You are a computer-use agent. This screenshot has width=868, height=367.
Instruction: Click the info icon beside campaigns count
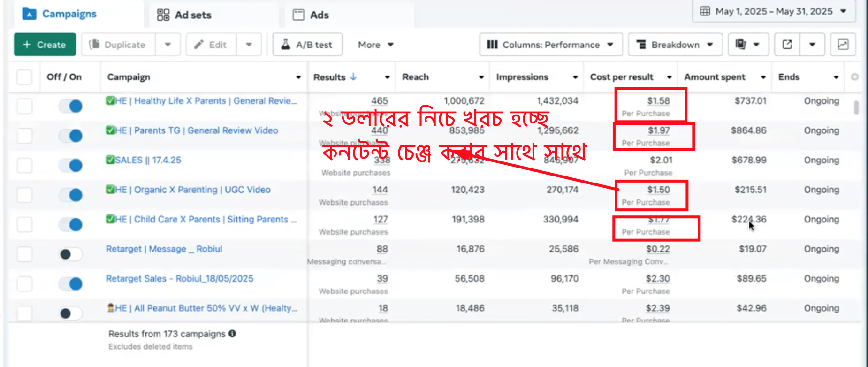(232, 334)
